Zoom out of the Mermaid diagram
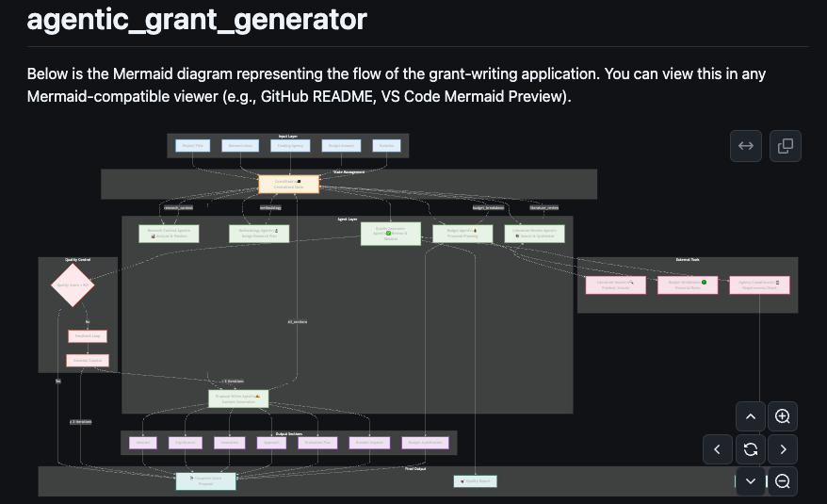Image resolution: width=827 pixels, height=504 pixels. pos(783,481)
